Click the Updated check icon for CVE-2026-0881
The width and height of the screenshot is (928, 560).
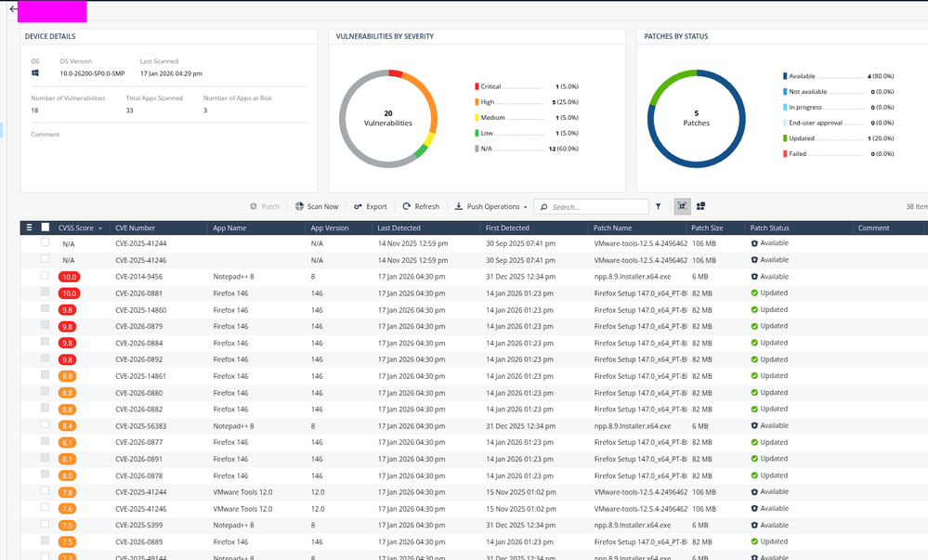click(754, 293)
